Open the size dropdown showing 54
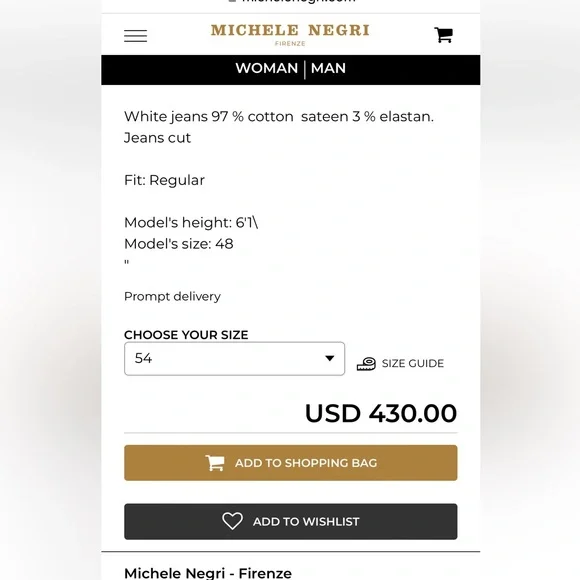The image size is (580, 580). 235,358
